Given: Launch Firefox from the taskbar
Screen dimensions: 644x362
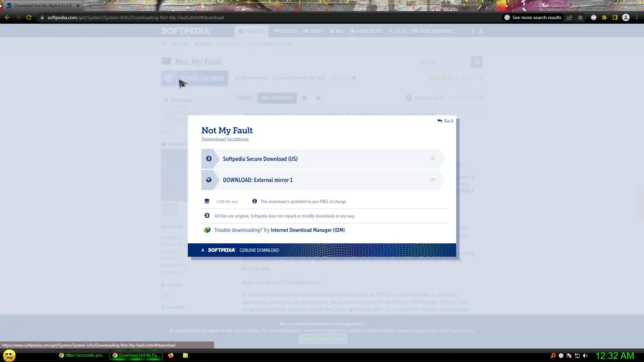Looking at the screenshot, I should (x=171, y=355).
